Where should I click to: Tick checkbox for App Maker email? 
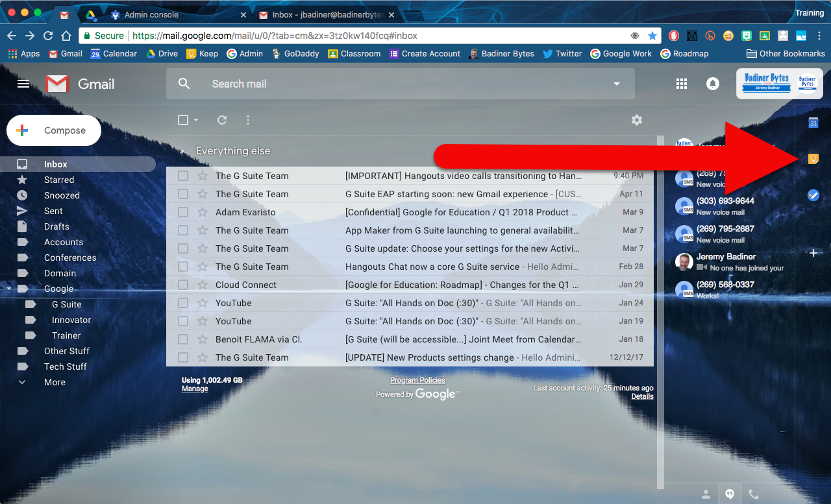coord(183,230)
